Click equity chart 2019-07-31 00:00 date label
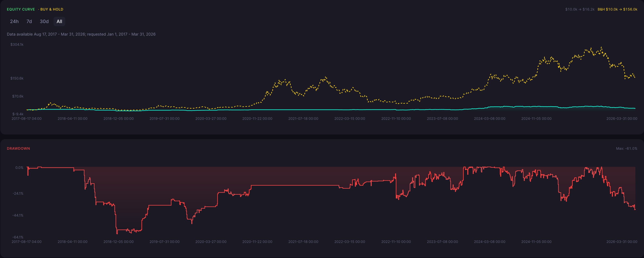 tap(165, 118)
